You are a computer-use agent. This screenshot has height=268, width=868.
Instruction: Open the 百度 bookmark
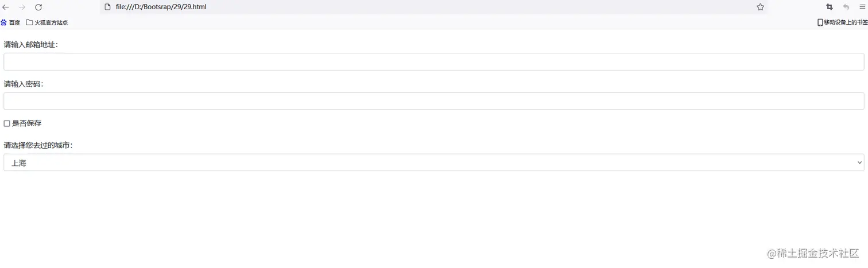point(11,22)
